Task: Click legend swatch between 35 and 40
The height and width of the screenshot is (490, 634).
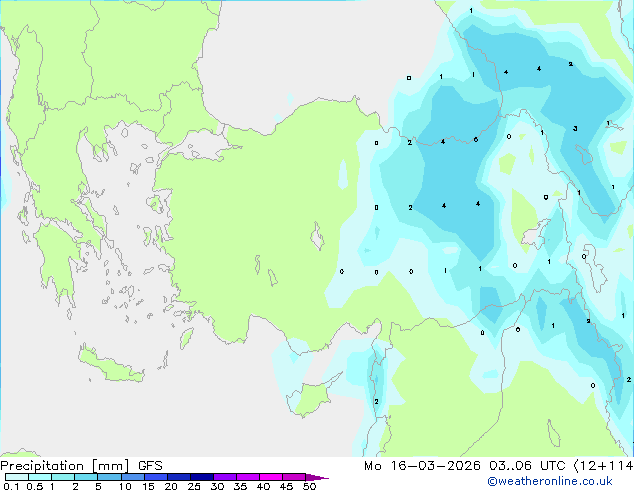Action: click(247, 477)
